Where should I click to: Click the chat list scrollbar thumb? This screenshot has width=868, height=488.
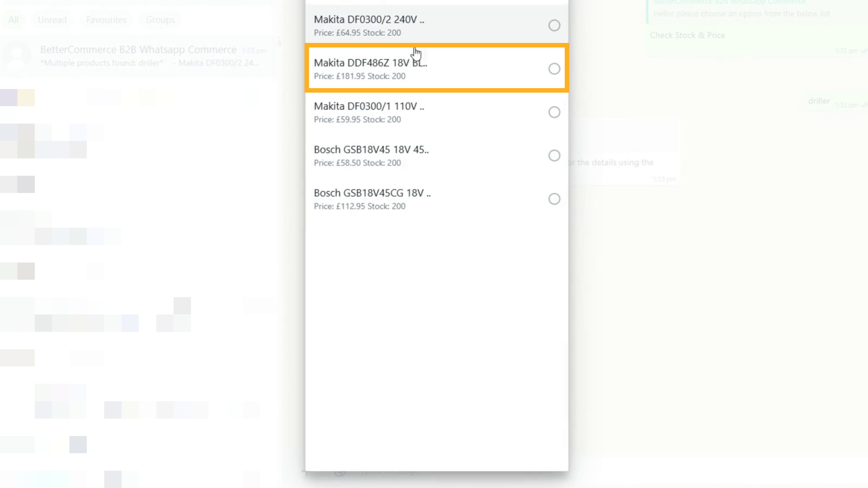(279, 43)
